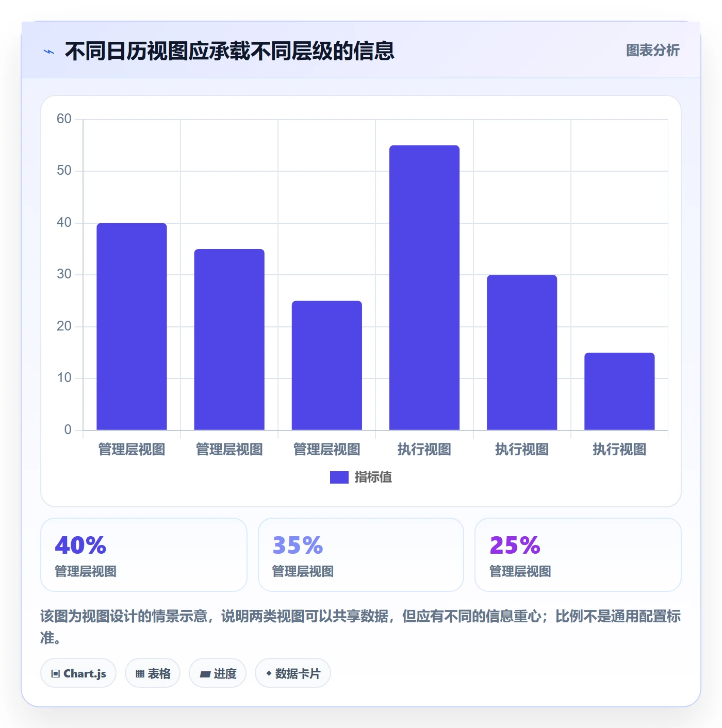The image size is (722, 728).
Task: Select the 25% stat card
Action: pos(578,555)
